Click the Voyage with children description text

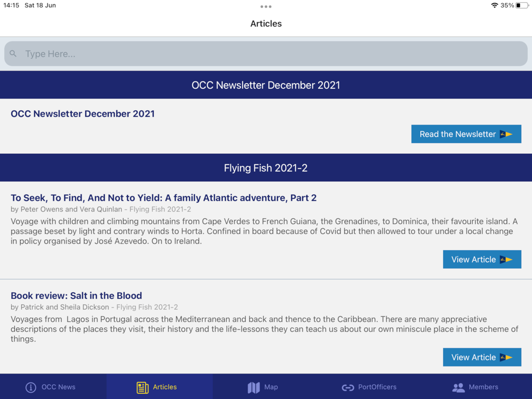(x=264, y=231)
